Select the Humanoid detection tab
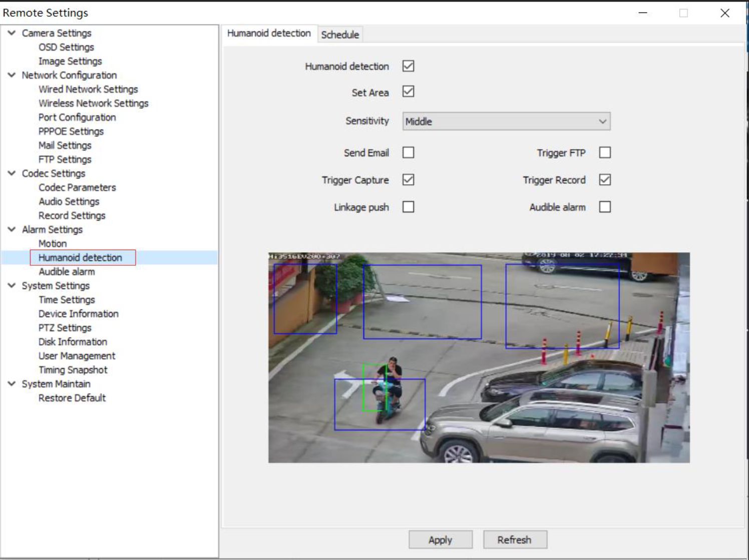Screen dimensions: 749x560 coord(269,33)
